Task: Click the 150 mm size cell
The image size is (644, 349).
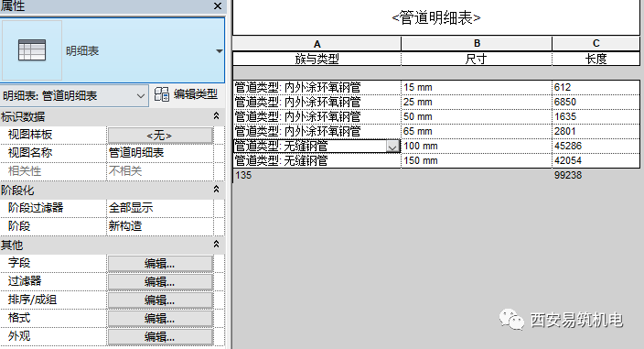Action: coord(477,160)
